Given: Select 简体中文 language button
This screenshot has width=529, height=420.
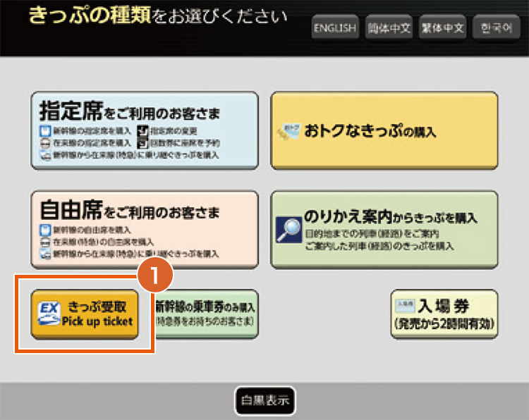Looking at the screenshot, I should click(389, 27).
